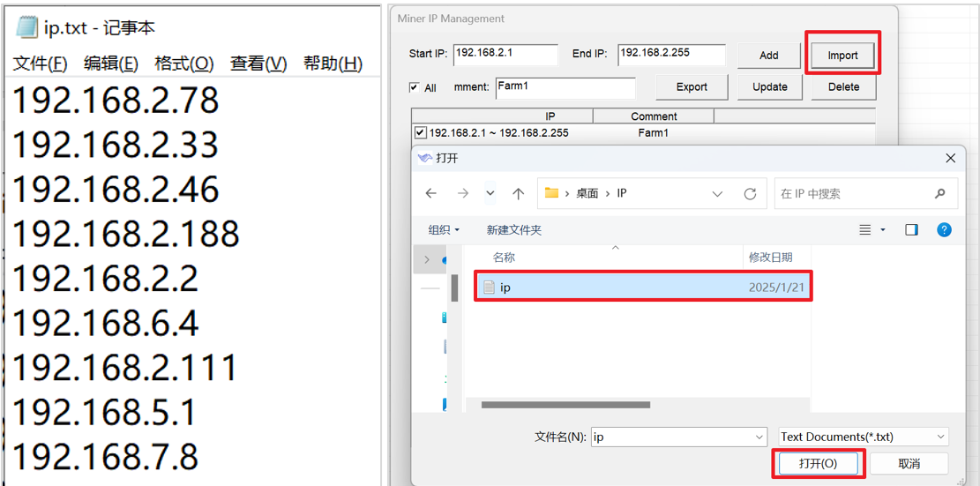Screen dimensions: 980x486
Task: Open help with the blue question icon
Action: (x=944, y=229)
